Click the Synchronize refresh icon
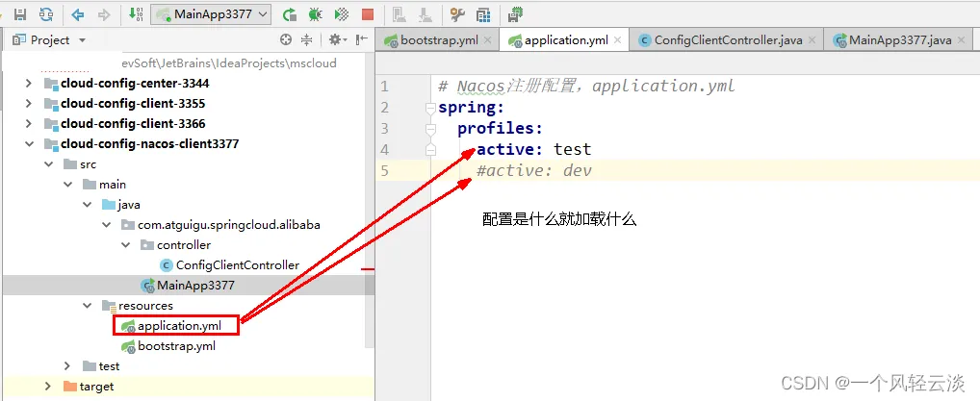Screen dimensions: 980x401 click(46, 14)
